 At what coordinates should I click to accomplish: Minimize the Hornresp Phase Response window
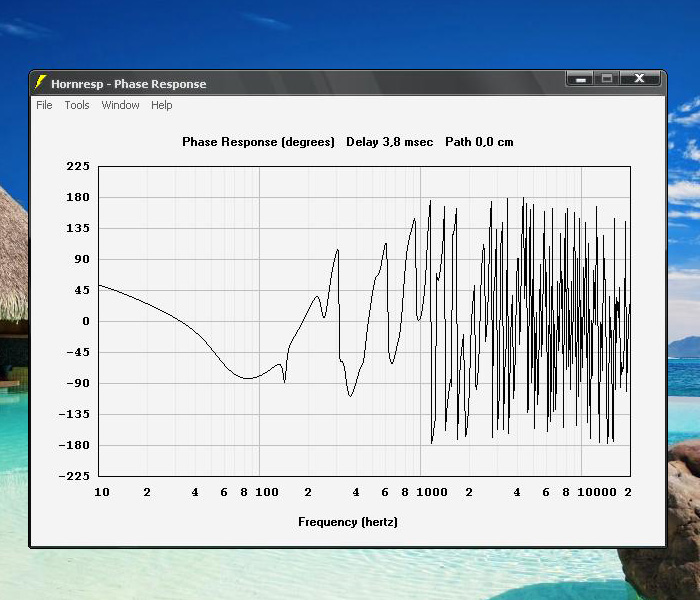(x=579, y=79)
